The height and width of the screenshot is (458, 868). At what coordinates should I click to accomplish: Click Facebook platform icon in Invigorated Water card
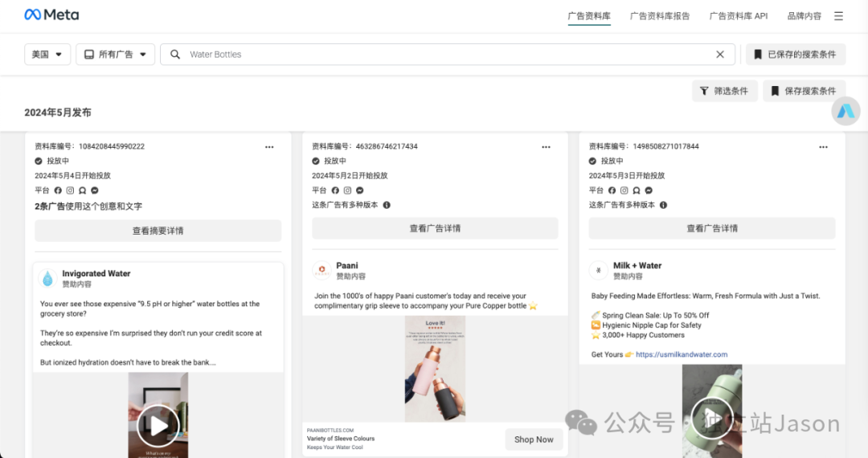58,190
